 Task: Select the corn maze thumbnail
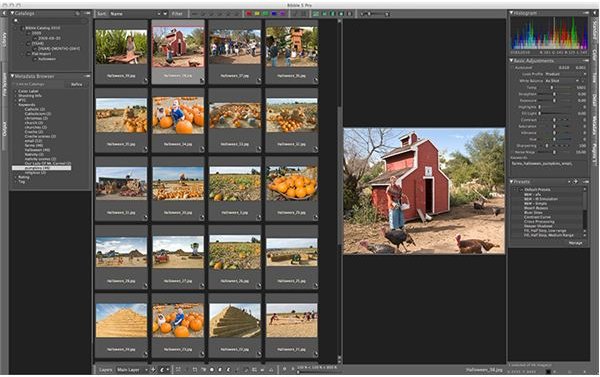121,47
